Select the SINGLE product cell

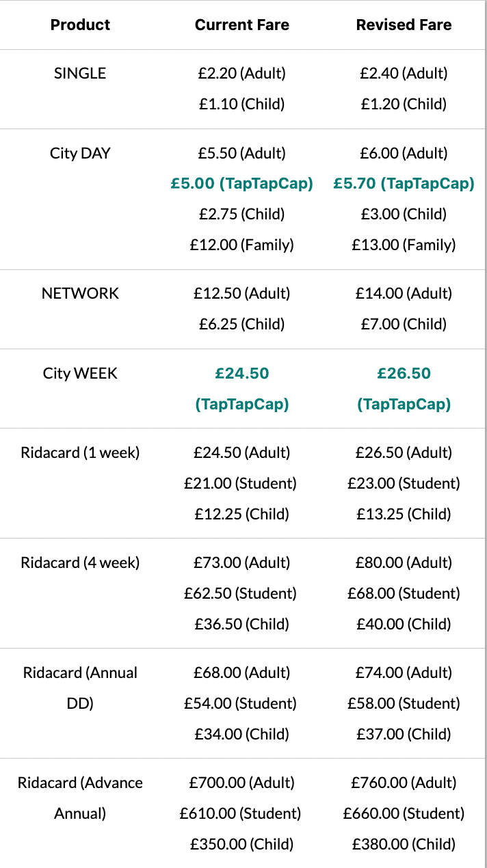point(80,73)
